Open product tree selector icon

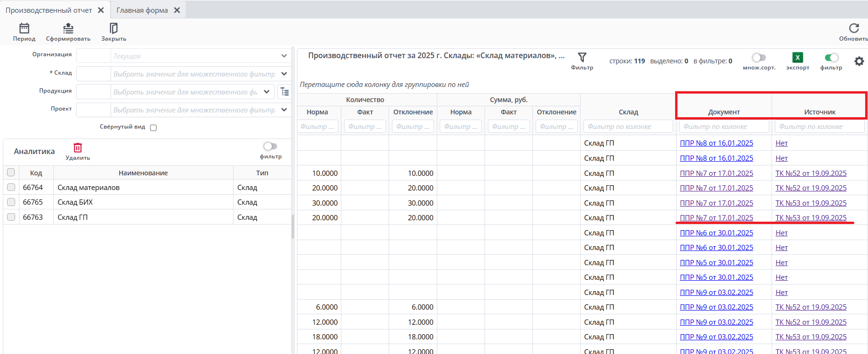pos(285,92)
